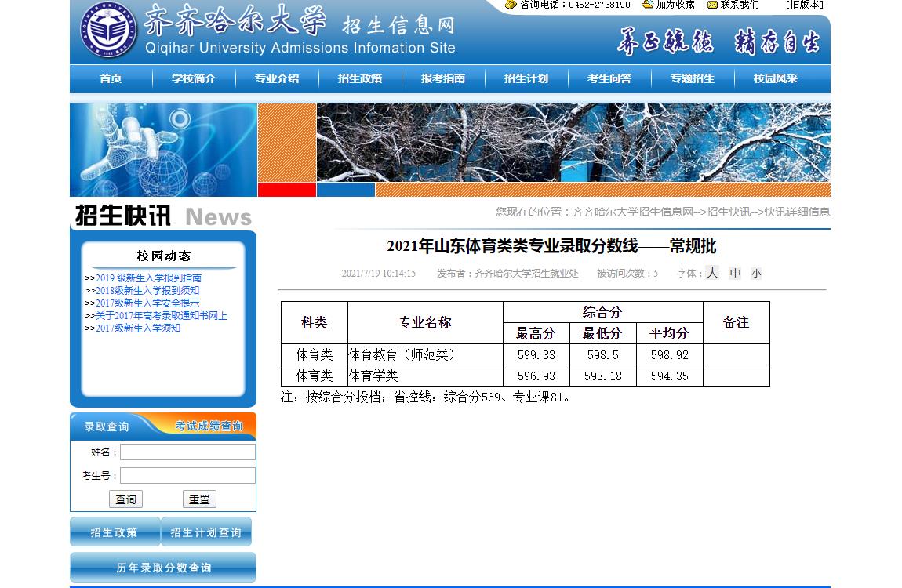Click the 596.93 score cell
902x588 pixels.
(x=536, y=376)
